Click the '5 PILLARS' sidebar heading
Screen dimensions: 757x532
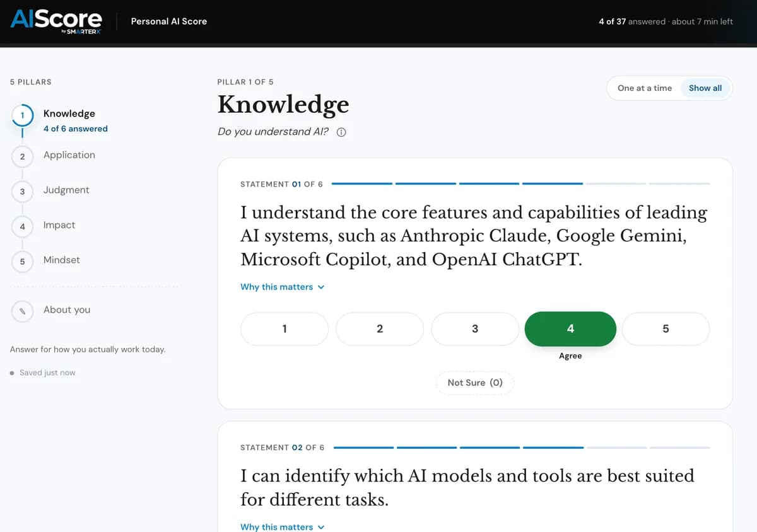[31, 82]
